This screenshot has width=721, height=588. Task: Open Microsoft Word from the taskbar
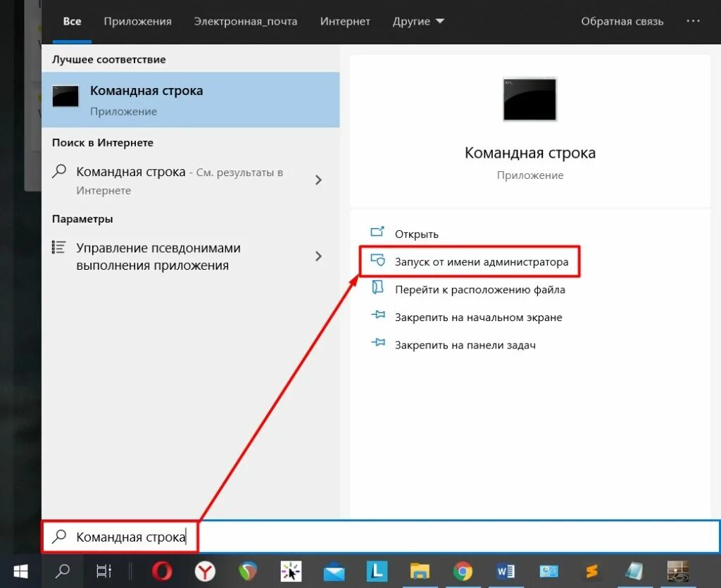click(506, 571)
